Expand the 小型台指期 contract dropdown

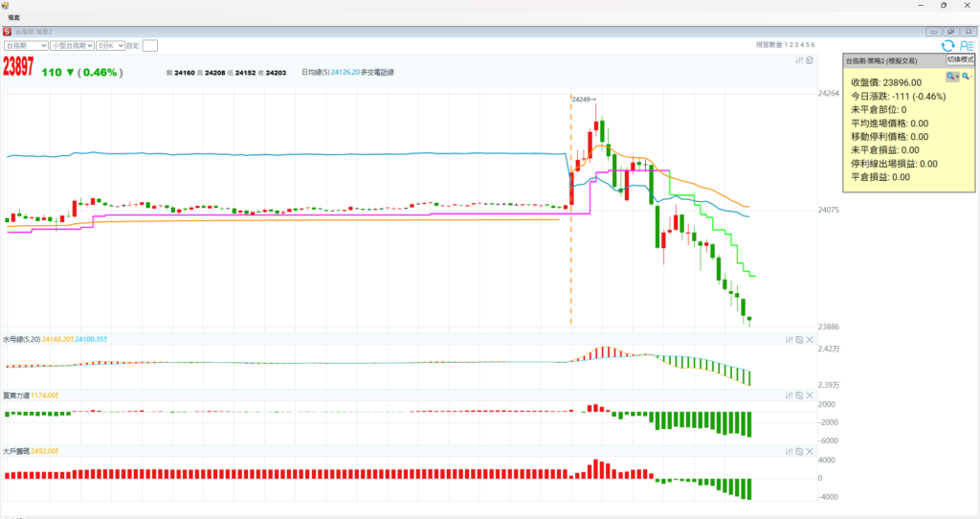[x=73, y=45]
